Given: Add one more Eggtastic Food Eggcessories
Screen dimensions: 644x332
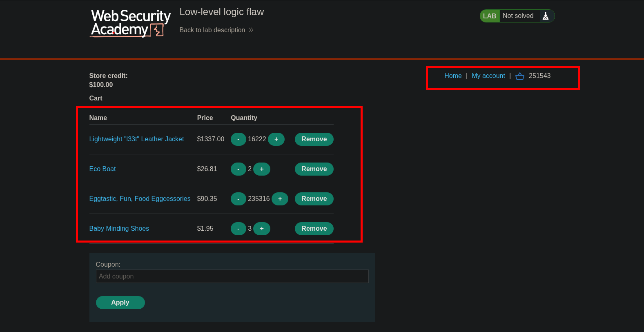Looking at the screenshot, I should pos(280,199).
